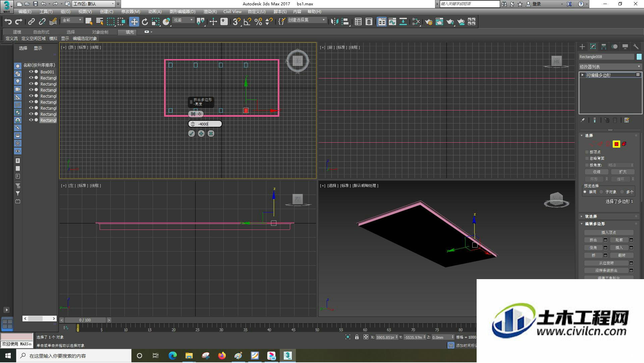Open the 创建选择集 dropdown
644x363 pixels.
pos(307,20)
